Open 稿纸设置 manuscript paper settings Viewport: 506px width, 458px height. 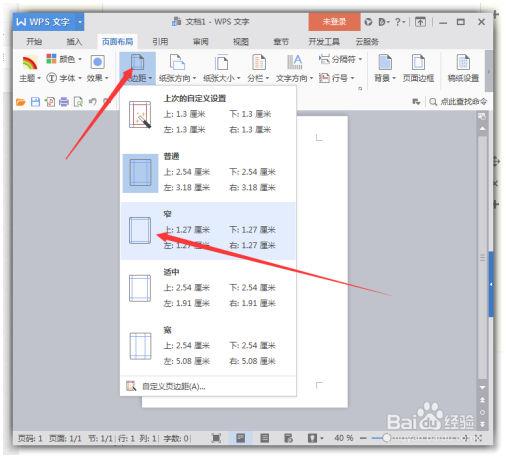(463, 69)
